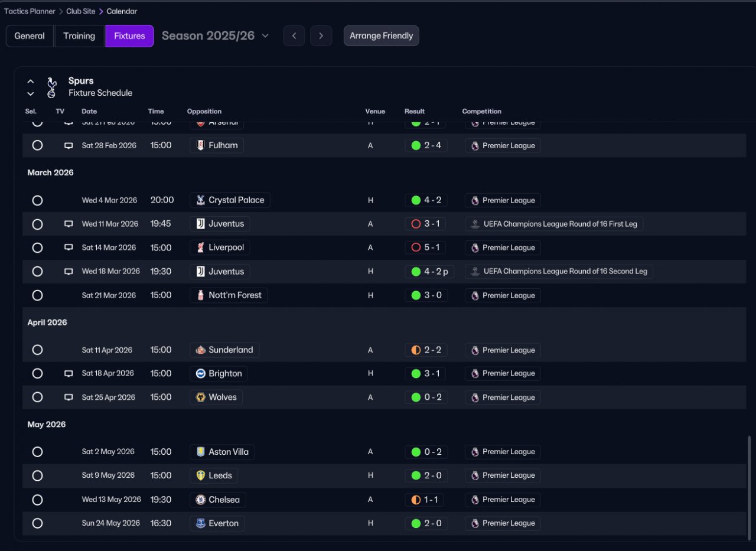Click the TV icon on the Fulham fixture
The image size is (756, 551).
click(69, 145)
